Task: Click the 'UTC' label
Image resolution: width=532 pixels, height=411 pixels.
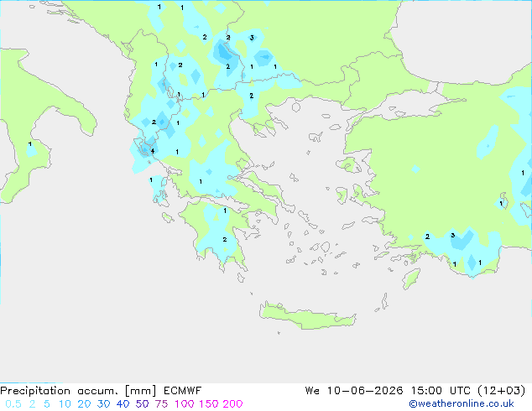Action: [x=460, y=391]
